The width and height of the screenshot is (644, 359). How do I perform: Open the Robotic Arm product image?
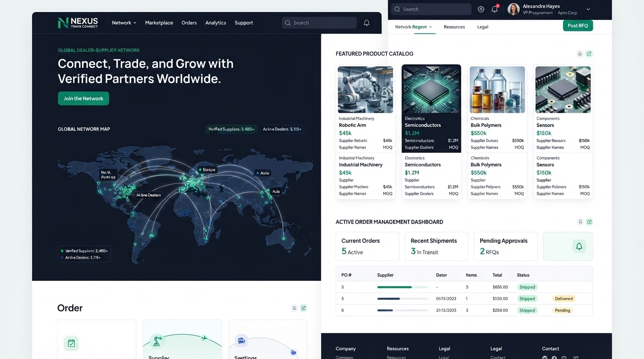tap(366, 89)
